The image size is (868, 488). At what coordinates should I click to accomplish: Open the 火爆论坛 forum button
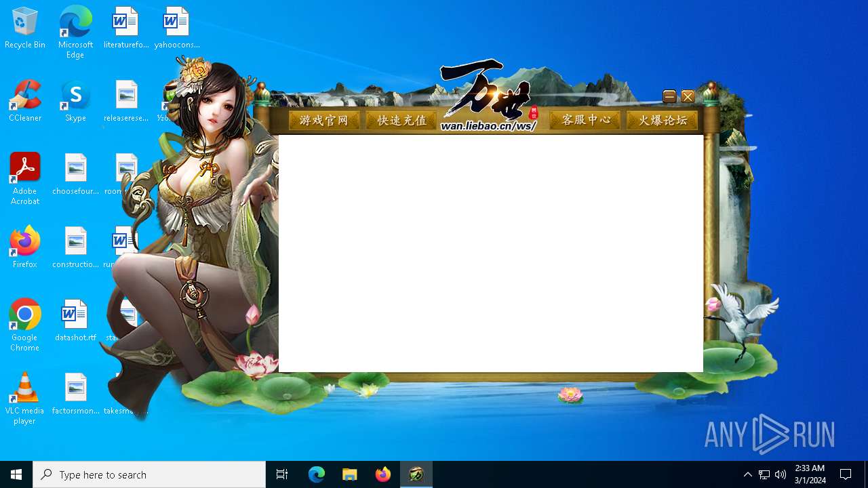tap(663, 120)
